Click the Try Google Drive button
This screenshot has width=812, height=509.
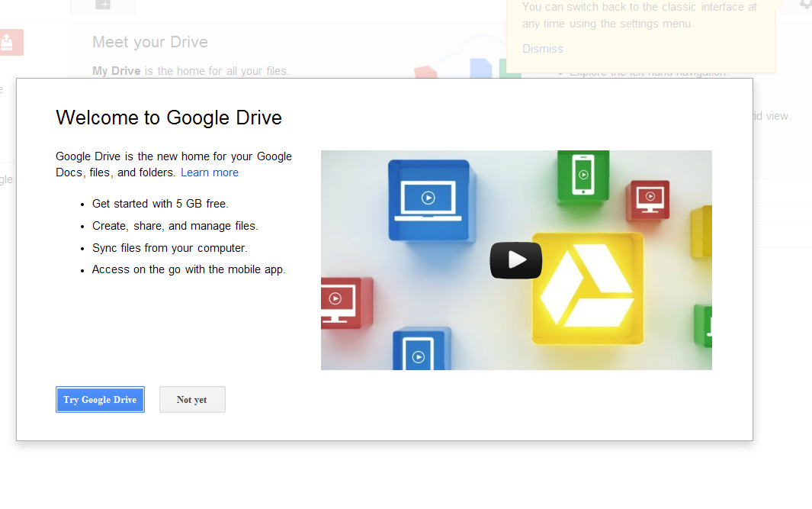coord(100,400)
